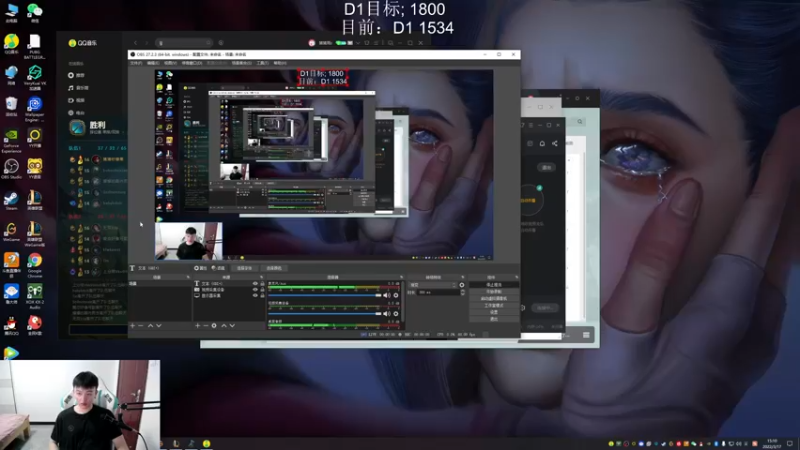Open the Recycle Bin desktop icon
Image resolution: width=800 pixels, height=450 pixels.
11,107
